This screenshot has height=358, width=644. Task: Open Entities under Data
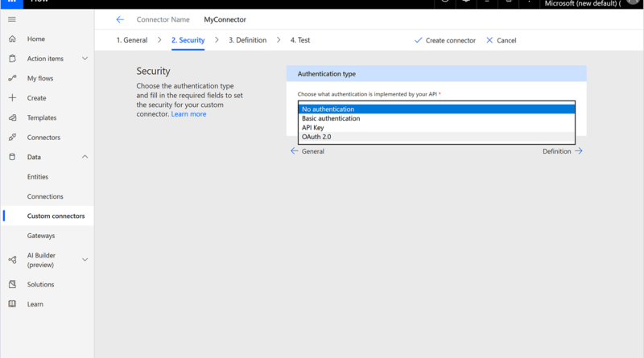(x=38, y=177)
